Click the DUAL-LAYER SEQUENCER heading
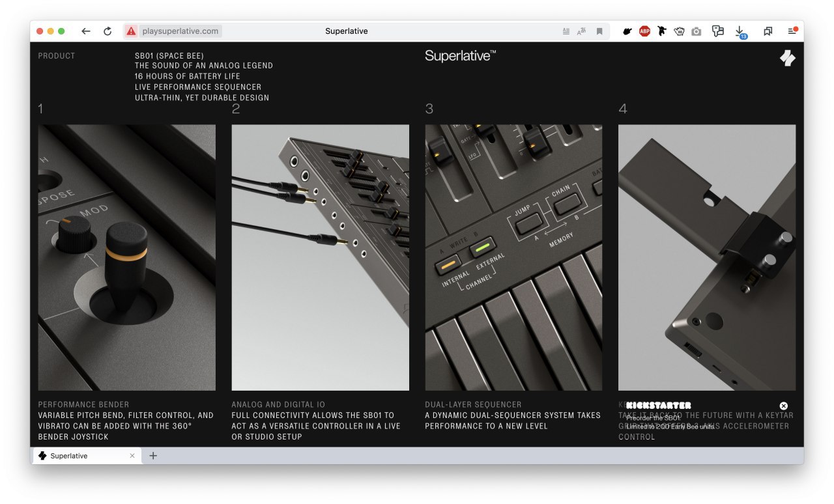Viewport: 834px width, 504px height. (473, 404)
